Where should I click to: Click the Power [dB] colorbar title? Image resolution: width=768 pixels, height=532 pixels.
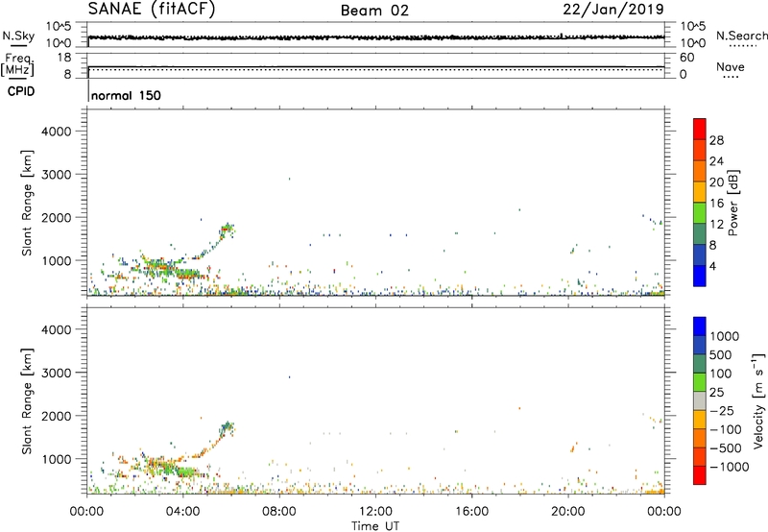732,203
